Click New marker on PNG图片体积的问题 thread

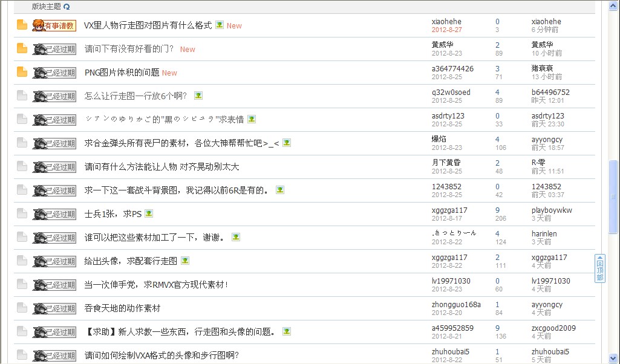(169, 73)
